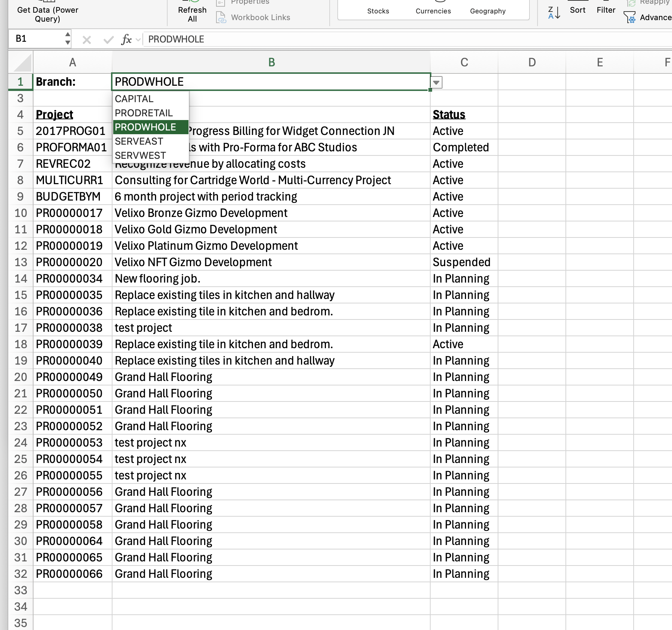Select column E header
Viewport: 672px width, 630px height.
(600, 62)
